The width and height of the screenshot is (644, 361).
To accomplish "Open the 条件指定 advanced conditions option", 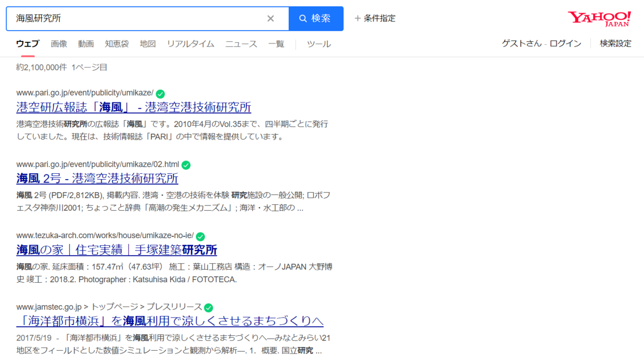I will coord(375,18).
